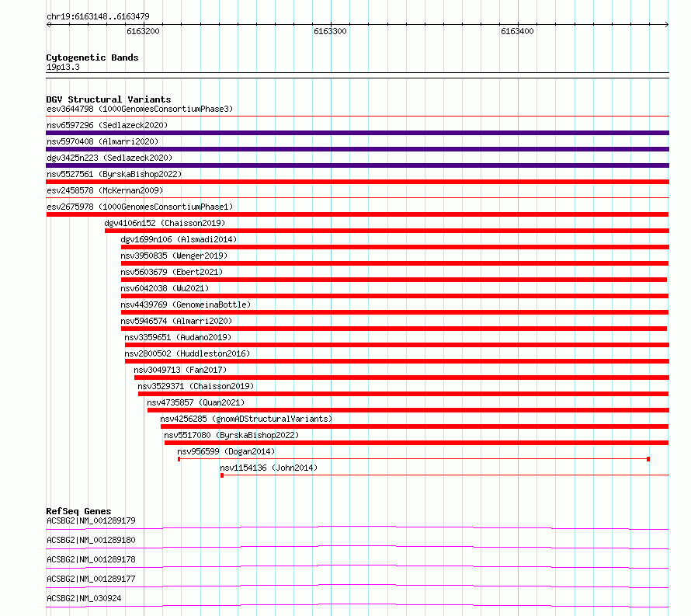This screenshot has width=691, height=616.
Task: Click right end marker of nsv956599
Action: point(648,459)
